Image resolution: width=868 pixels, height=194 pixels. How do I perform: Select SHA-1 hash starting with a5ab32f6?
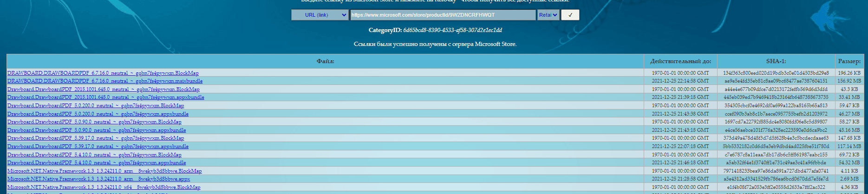(x=776, y=162)
